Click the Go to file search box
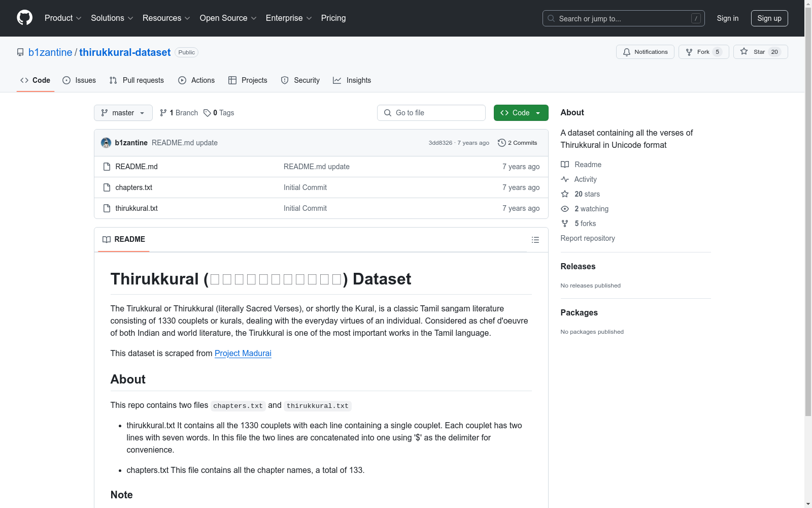The height and width of the screenshot is (508, 812). [x=431, y=113]
